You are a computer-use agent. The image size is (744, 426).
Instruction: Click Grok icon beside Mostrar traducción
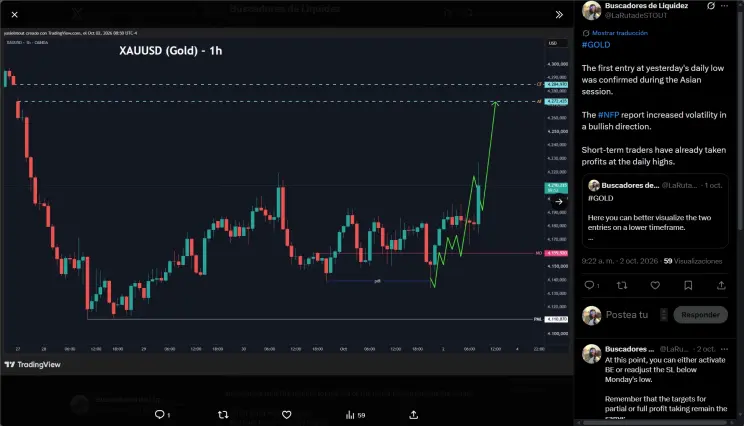pyautogui.click(x=586, y=33)
